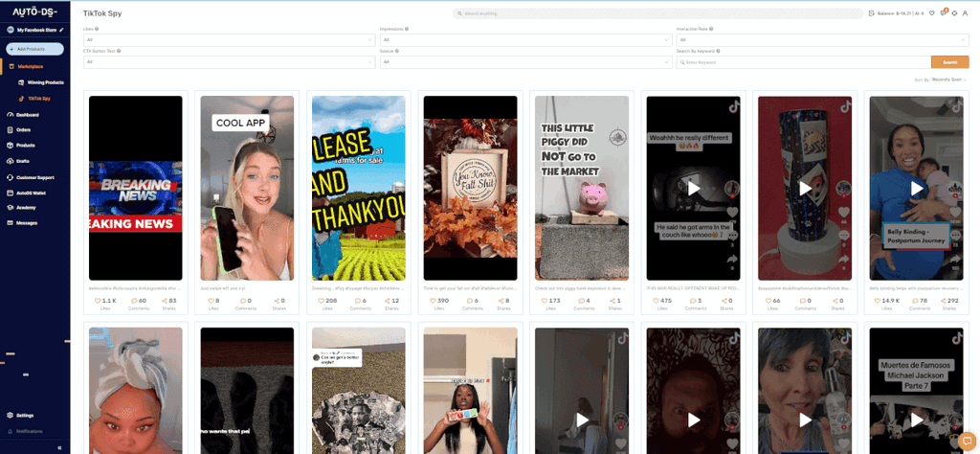Open the head wrap woman thumbnail
This screenshot has width=980, height=454.
[136, 391]
